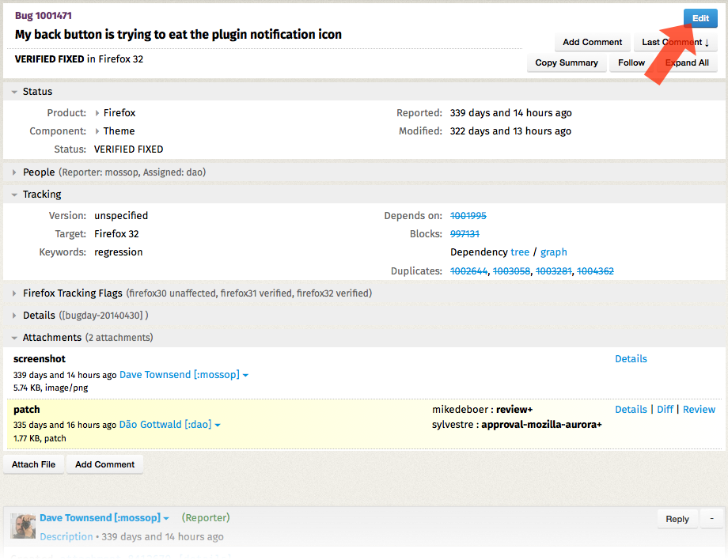The image size is (728, 560).
Task: Click '322 days and 13 hours ago' Modified value
Action: (510, 131)
